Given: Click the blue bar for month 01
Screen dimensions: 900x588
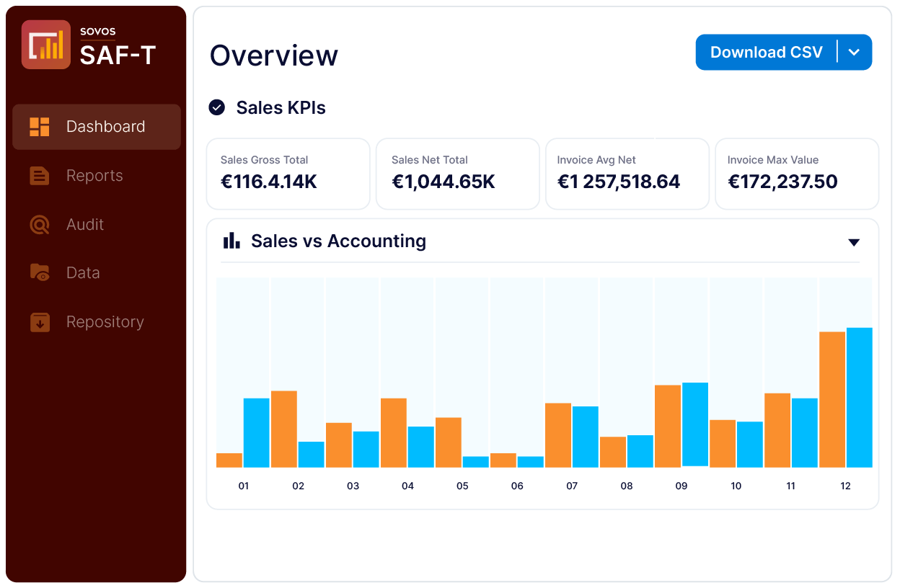Looking at the screenshot, I should click(256, 432).
